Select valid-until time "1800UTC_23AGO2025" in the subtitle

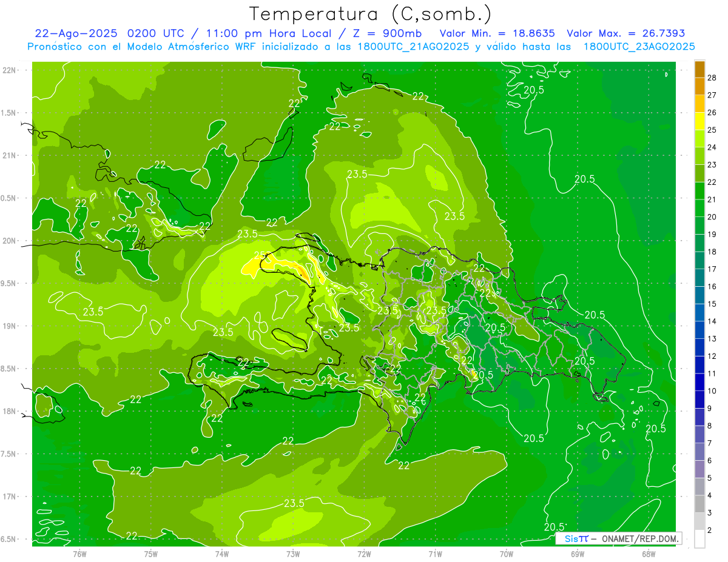click(639, 47)
